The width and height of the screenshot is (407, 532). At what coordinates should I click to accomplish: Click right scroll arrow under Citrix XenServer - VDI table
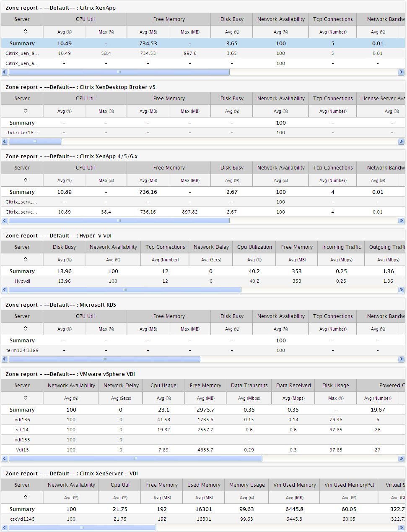[401, 528]
